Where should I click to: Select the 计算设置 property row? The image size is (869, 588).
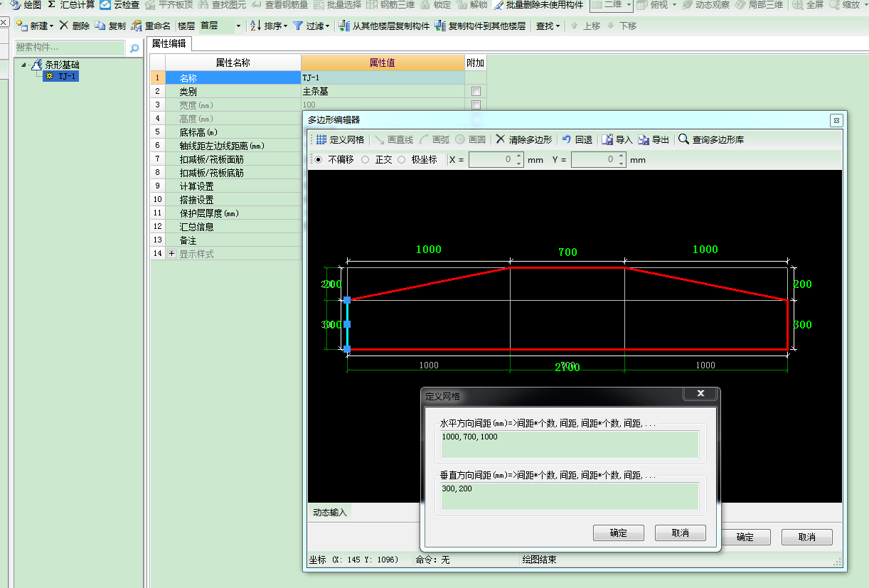tap(233, 186)
